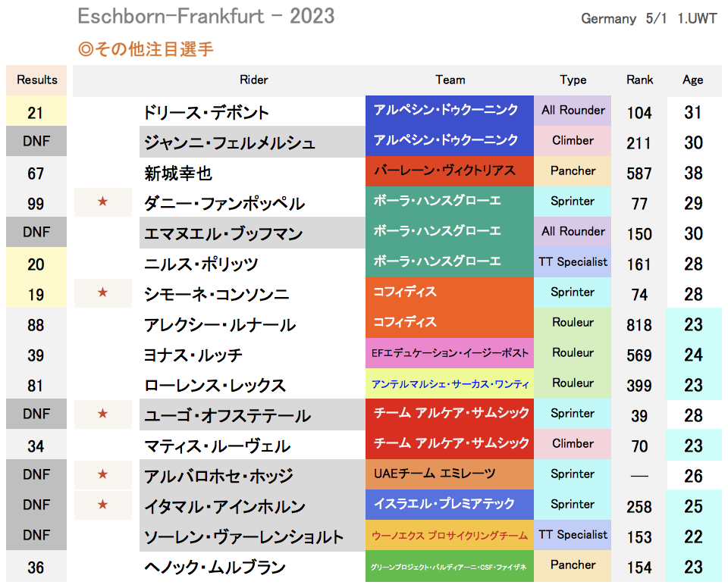728x588 pixels.
Task: Click the age 26 value
Action: (x=693, y=476)
